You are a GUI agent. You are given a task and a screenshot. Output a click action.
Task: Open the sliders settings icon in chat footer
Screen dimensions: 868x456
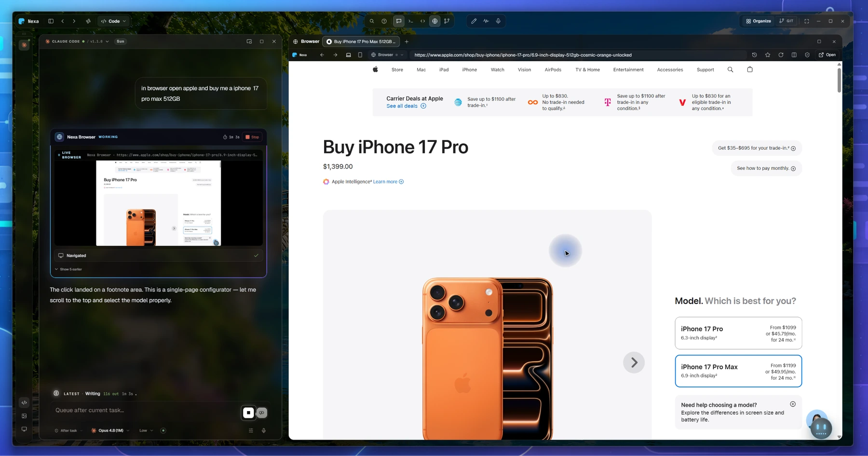pos(251,430)
